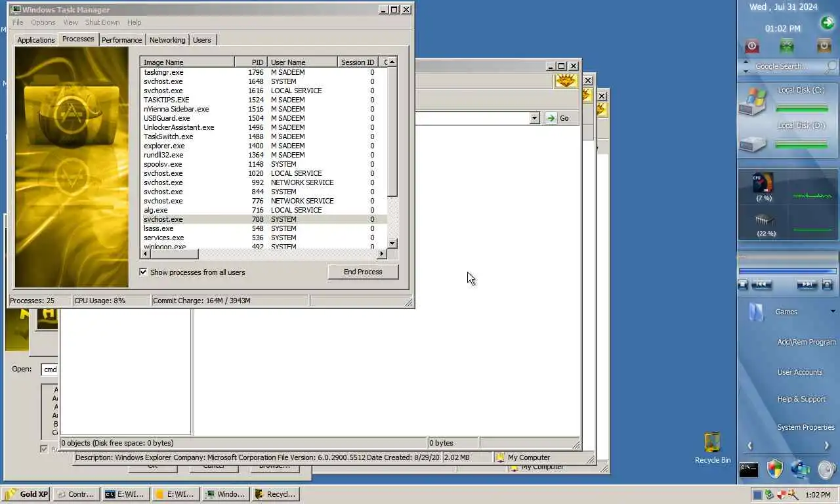Click the safely remove hardware tray icon

click(769, 494)
